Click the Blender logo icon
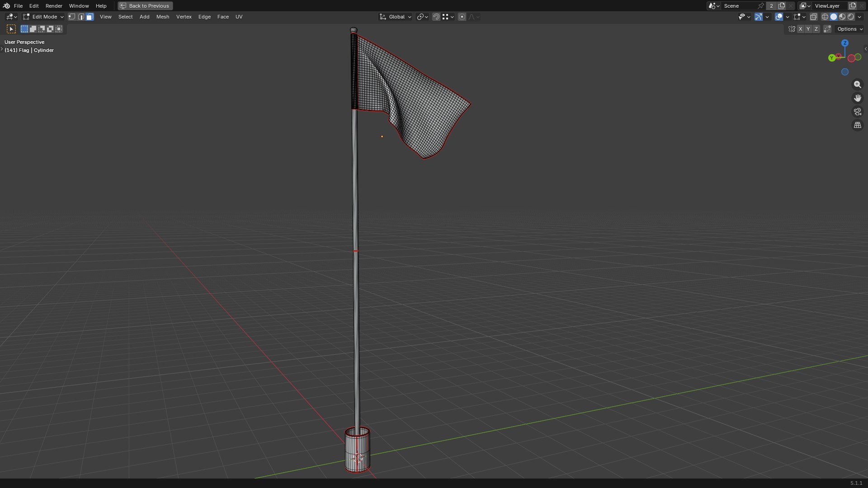Viewport: 868px width, 488px height. (6, 6)
